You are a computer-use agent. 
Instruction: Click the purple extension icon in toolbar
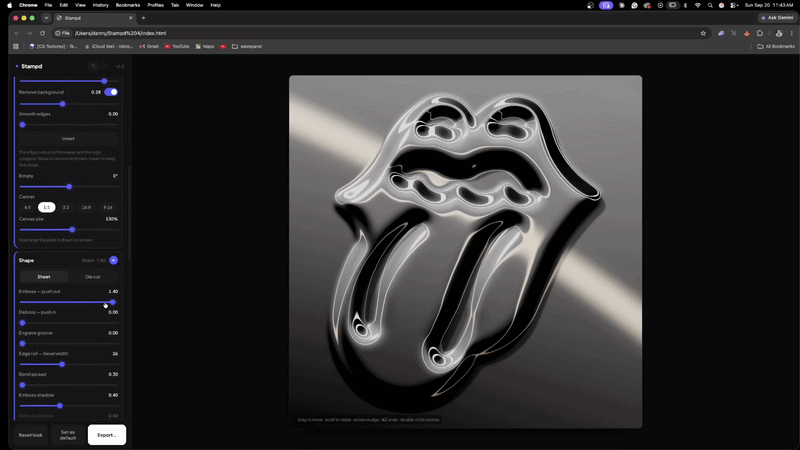coord(721,33)
